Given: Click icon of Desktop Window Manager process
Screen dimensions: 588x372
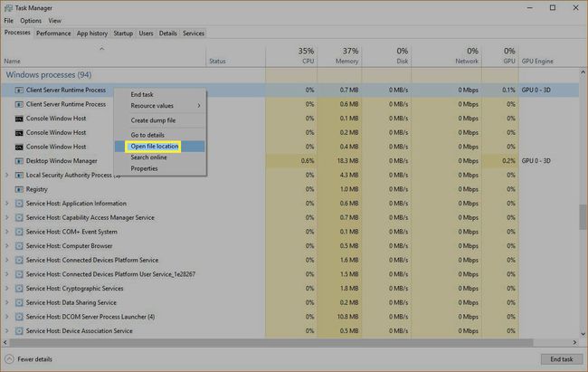Looking at the screenshot, I should pos(19,161).
